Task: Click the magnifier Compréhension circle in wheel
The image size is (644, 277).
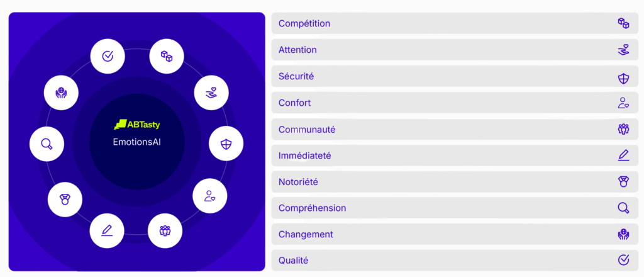Action: click(47, 144)
